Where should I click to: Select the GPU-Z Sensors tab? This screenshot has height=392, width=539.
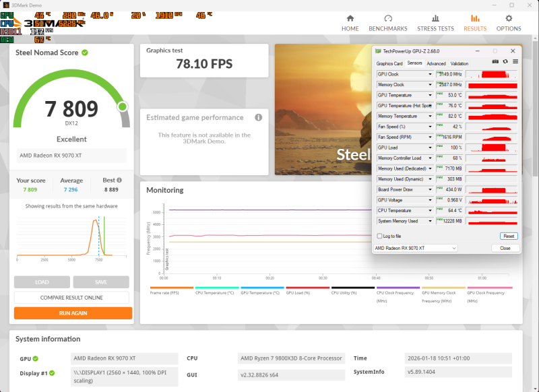414,63
